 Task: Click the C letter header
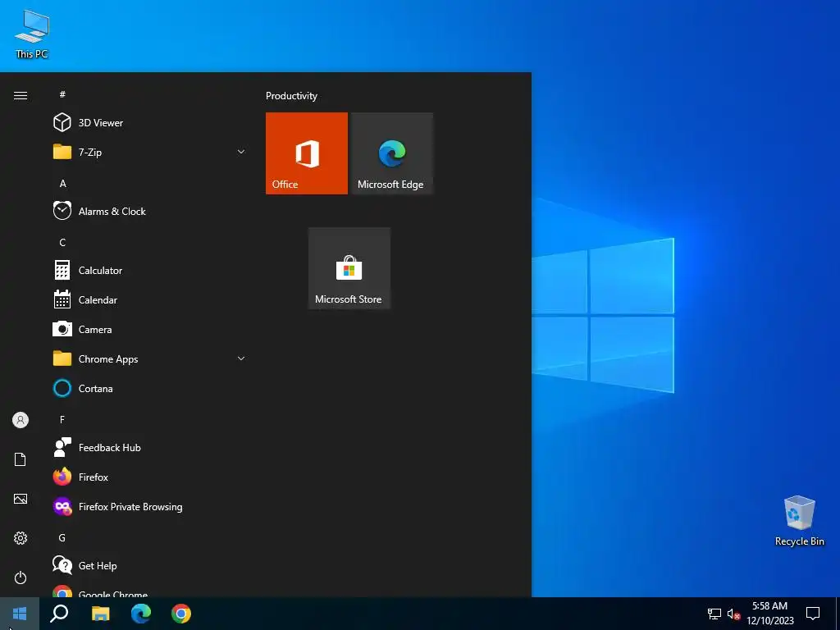tap(62, 242)
